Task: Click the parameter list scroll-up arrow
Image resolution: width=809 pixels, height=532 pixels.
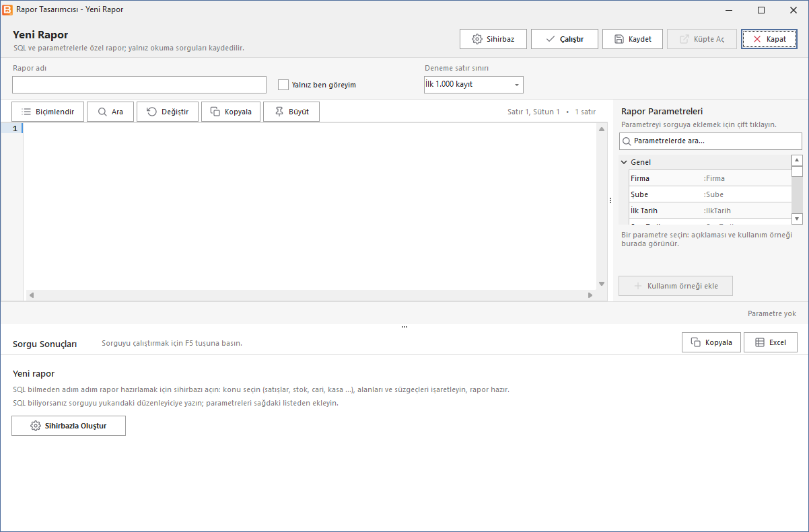Action: 797,160
